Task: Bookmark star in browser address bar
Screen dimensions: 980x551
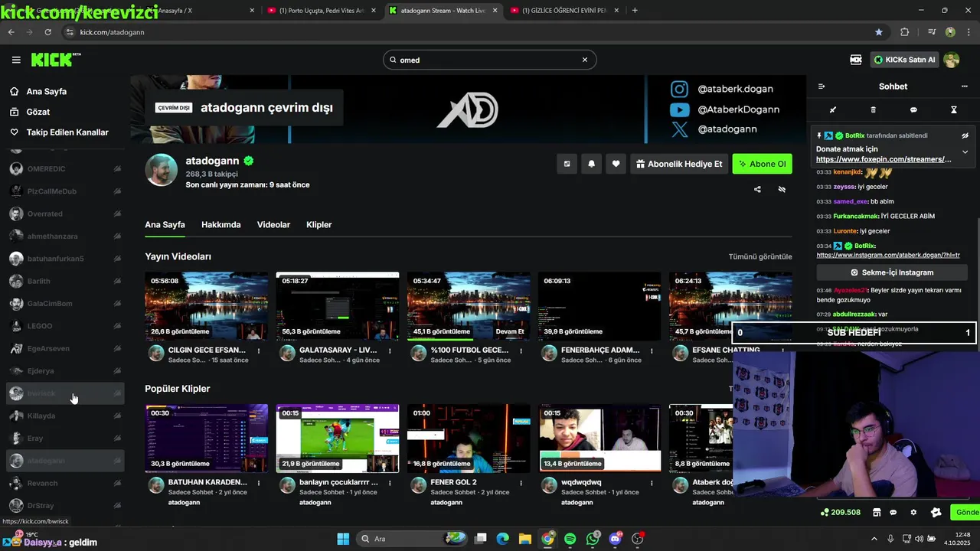Action: pyautogui.click(x=879, y=32)
